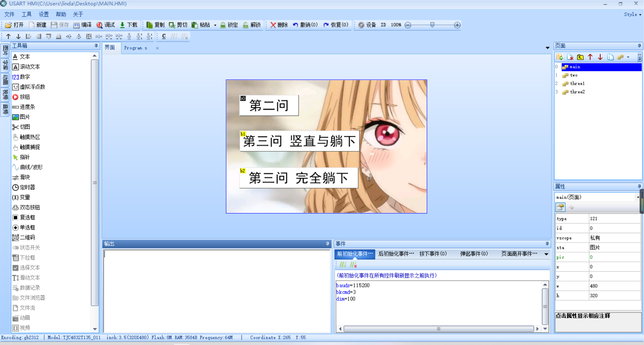Click the delete page icon in 页面 panel

(570, 57)
